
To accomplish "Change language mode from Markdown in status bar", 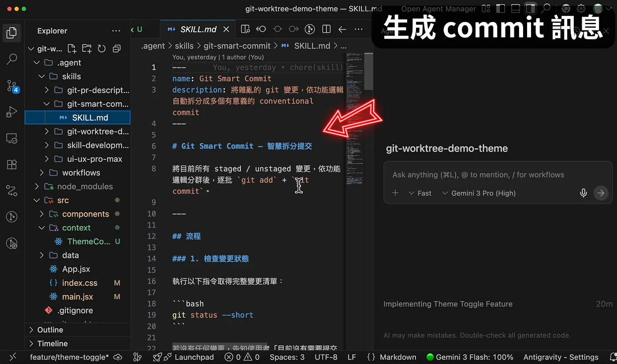I will click(398, 357).
